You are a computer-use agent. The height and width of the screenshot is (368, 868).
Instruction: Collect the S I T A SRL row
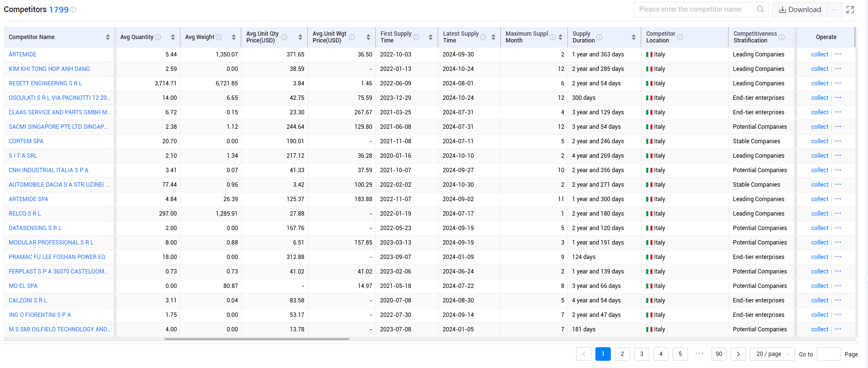tap(820, 156)
